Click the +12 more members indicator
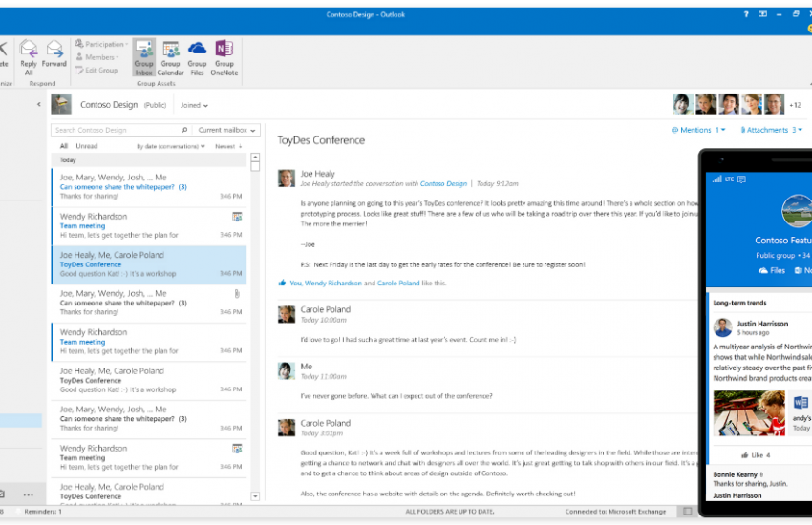The image size is (812, 525). 795,105
